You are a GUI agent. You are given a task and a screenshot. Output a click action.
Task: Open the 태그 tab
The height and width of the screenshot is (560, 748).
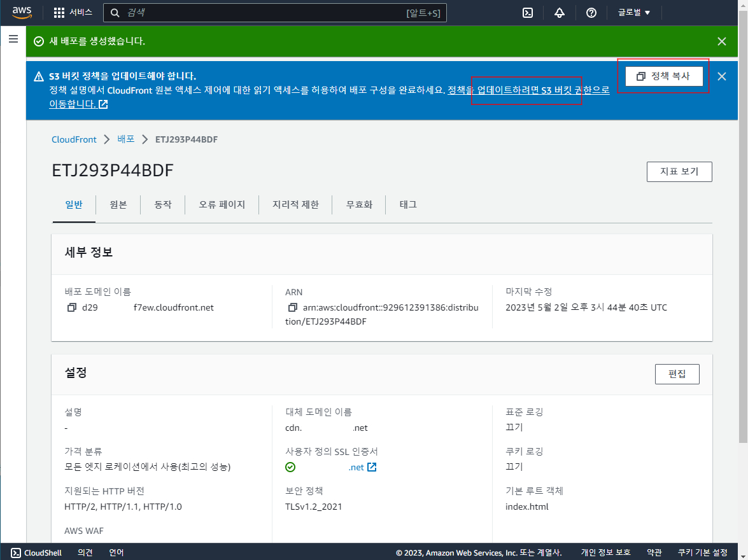coord(408,205)
